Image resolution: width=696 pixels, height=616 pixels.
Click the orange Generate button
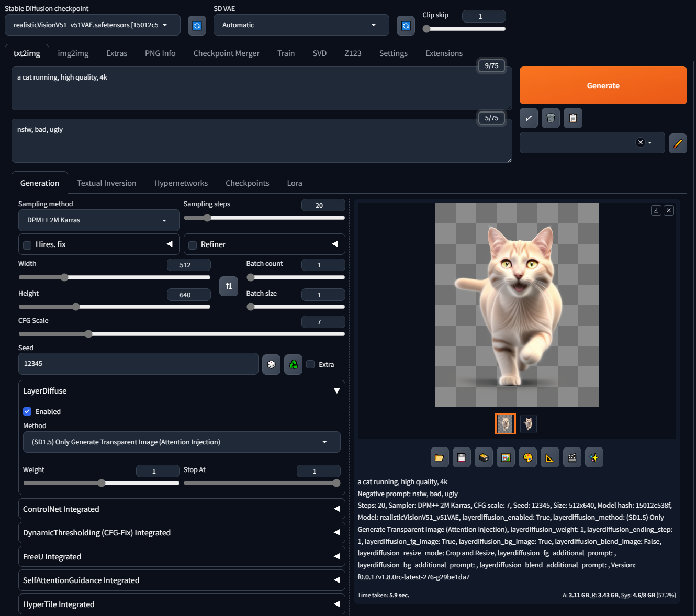tap(603, 85)
